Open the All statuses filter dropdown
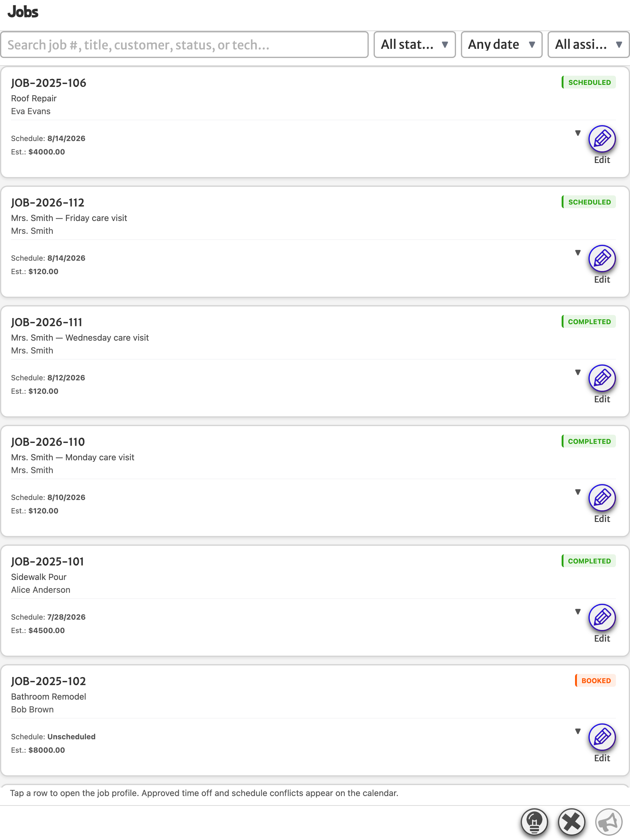This screenshot has height=840, width=630. coord(415,45)
